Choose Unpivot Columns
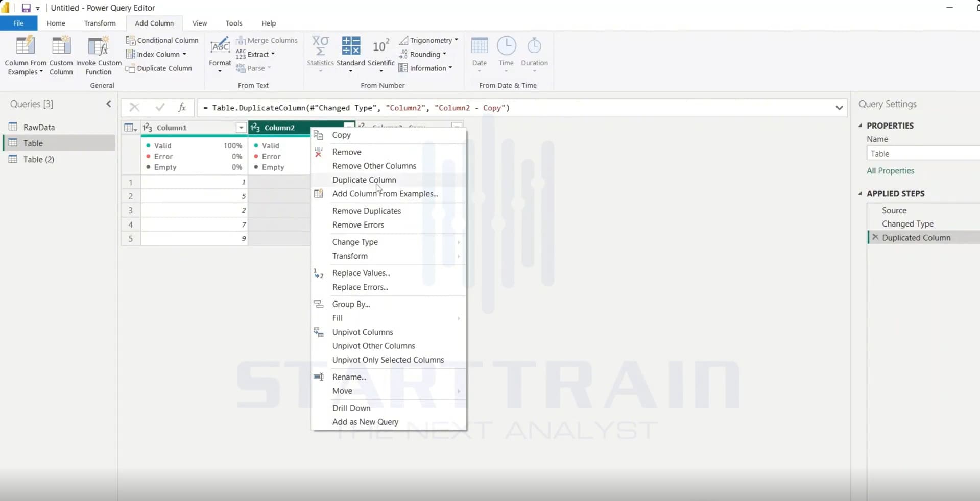Screen dimensions: 980x501 (x=363, y=332)
